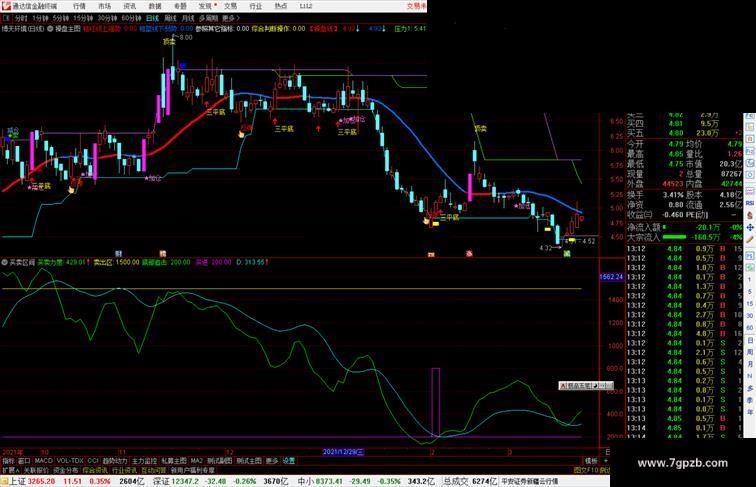Screen dimensions: 756x487
Task: Click the 净流入额 row
Action: tap(685, 227)
